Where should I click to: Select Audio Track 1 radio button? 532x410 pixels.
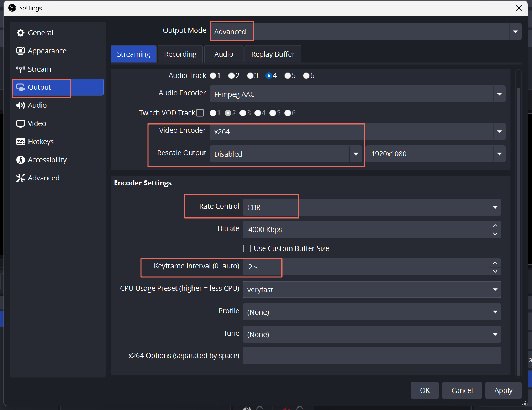click(x=213, y=75)
